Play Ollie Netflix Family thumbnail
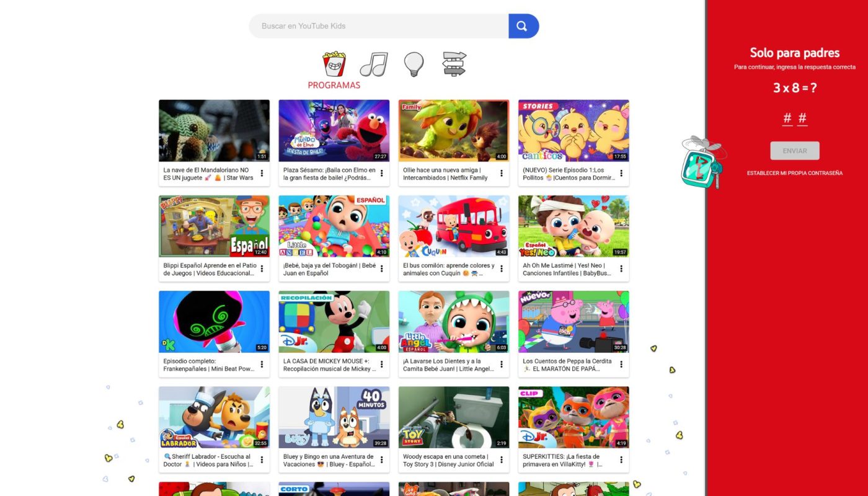 (x=454, y=131)
